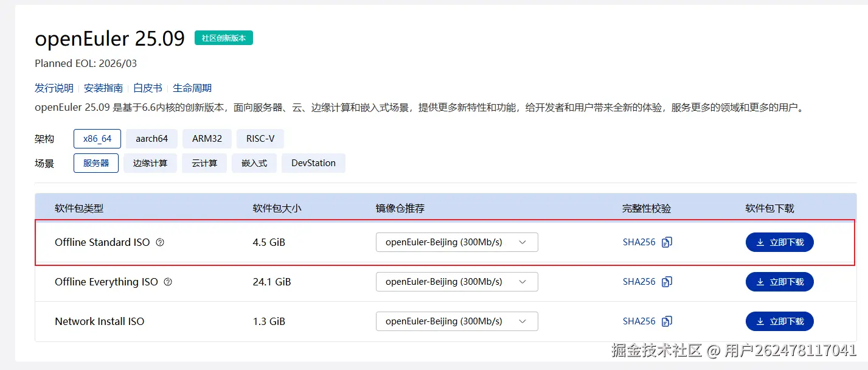Copy SHA256 for Network Install ISO
This screenshot has width=868, height=370.
(x=667, y=321)
